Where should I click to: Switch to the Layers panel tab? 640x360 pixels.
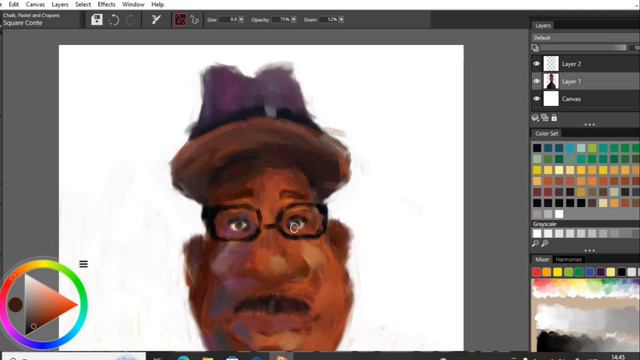(543, 25)
